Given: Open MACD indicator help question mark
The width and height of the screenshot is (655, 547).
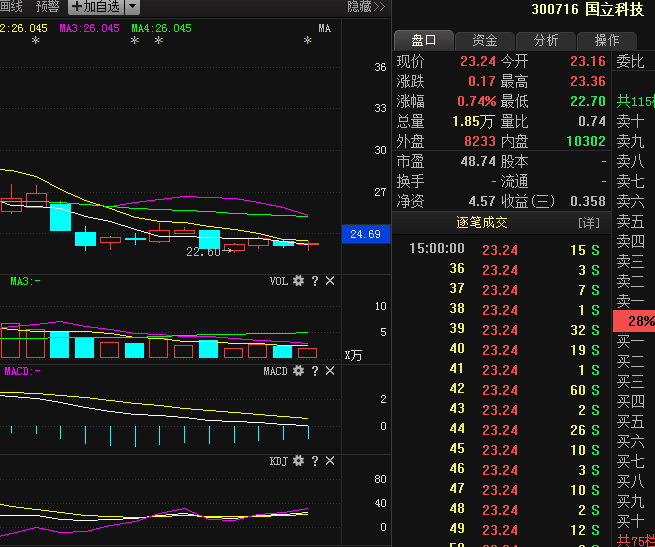Looking at the screenshot, I should (x=315, y=371).
